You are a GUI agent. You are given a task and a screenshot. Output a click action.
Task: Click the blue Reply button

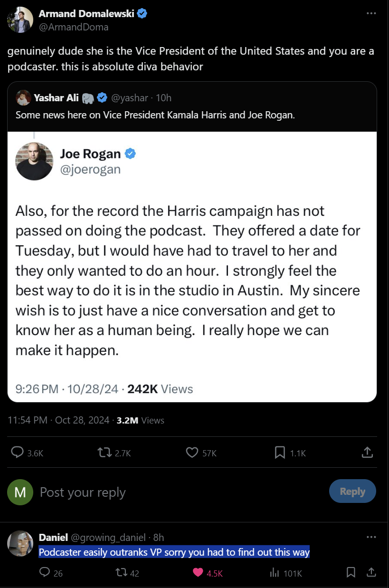(x=352, y=492)
